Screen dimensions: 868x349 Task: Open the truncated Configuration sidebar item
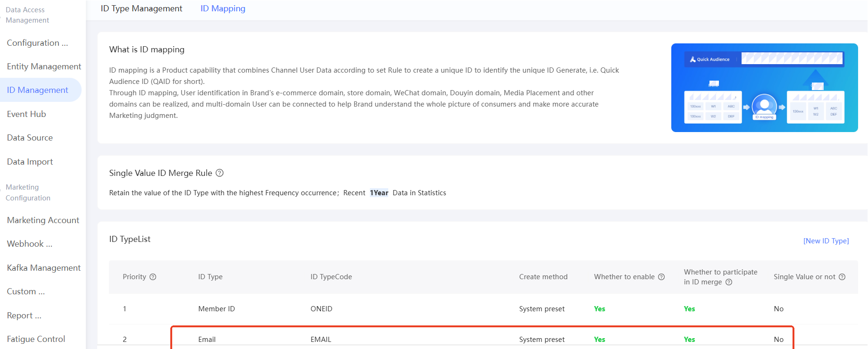37,43
